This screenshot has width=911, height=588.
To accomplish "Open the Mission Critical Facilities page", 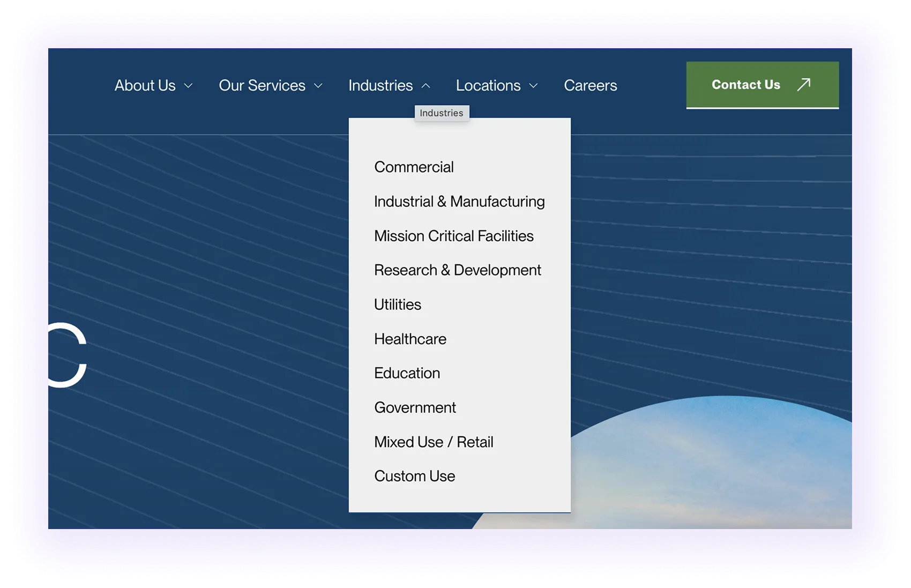I will (453, 236).
